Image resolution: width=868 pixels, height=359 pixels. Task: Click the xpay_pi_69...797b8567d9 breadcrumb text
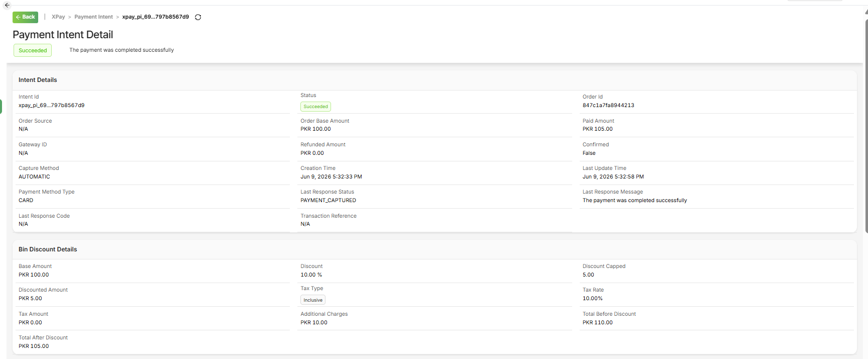click(x=156, y=17)
